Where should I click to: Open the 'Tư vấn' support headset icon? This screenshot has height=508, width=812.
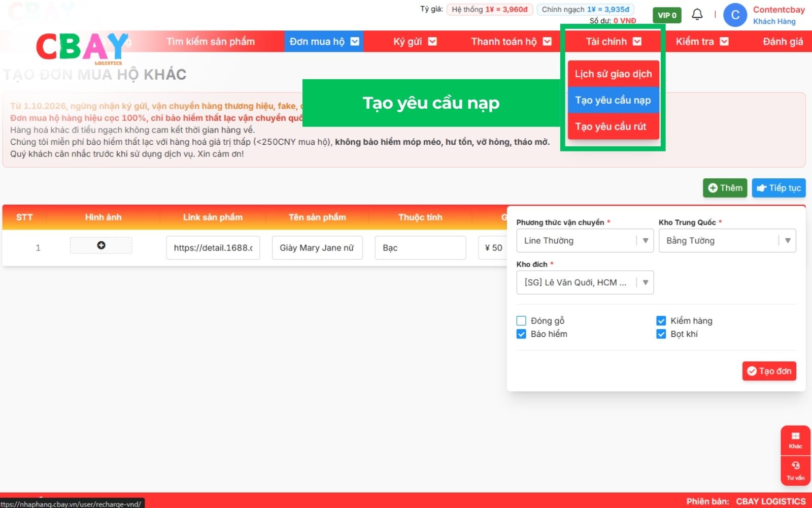[795, 470]
